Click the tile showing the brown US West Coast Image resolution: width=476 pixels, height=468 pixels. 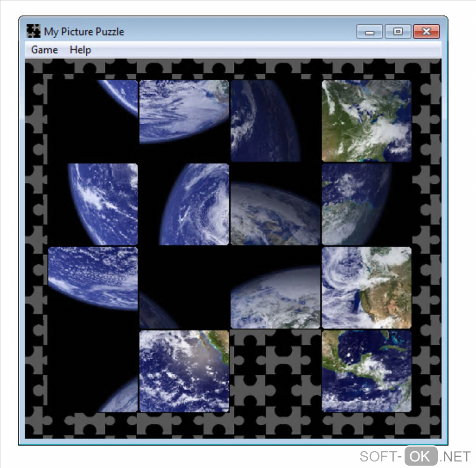point(366,288)
